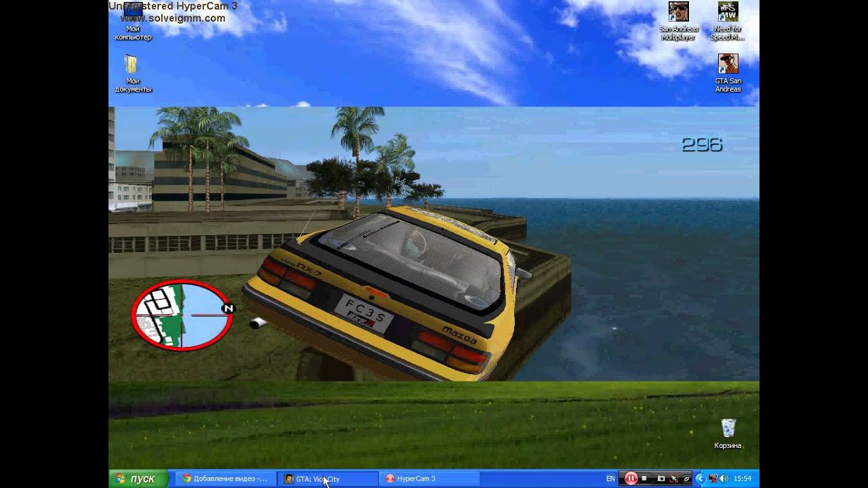This screenshot has height=488, width=868.
Task: Open the network connection tray icon
Action: click(x=712, y=479)
